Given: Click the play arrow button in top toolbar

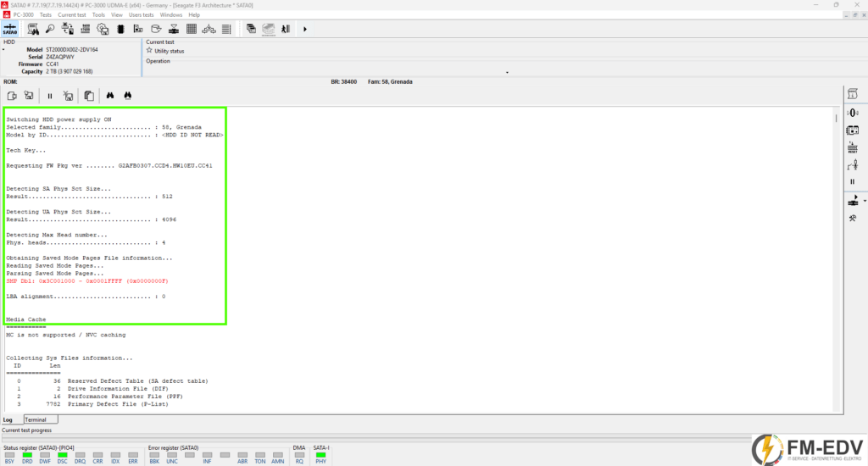Looking at the screenshot, I should (305, 29).
